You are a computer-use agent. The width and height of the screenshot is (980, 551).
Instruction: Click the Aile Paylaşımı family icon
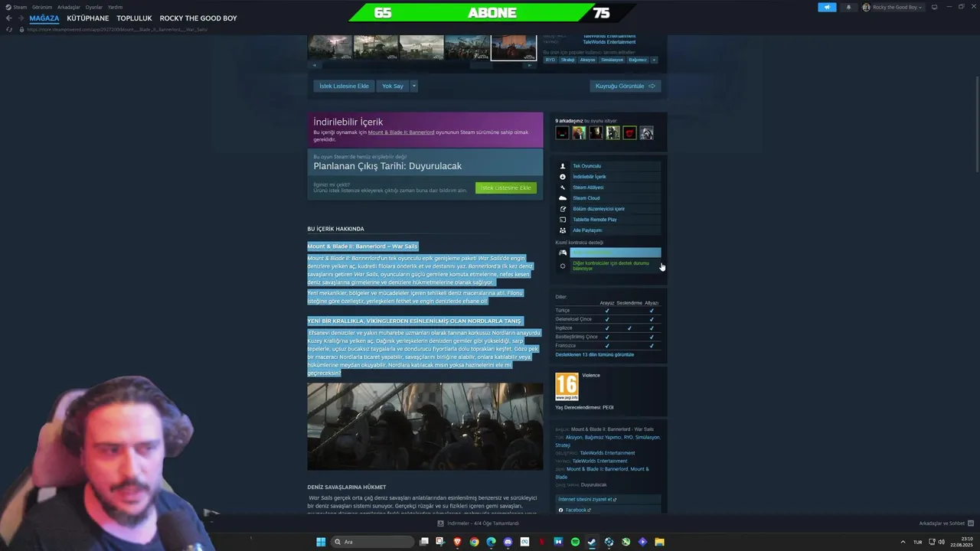coord(563,230)
